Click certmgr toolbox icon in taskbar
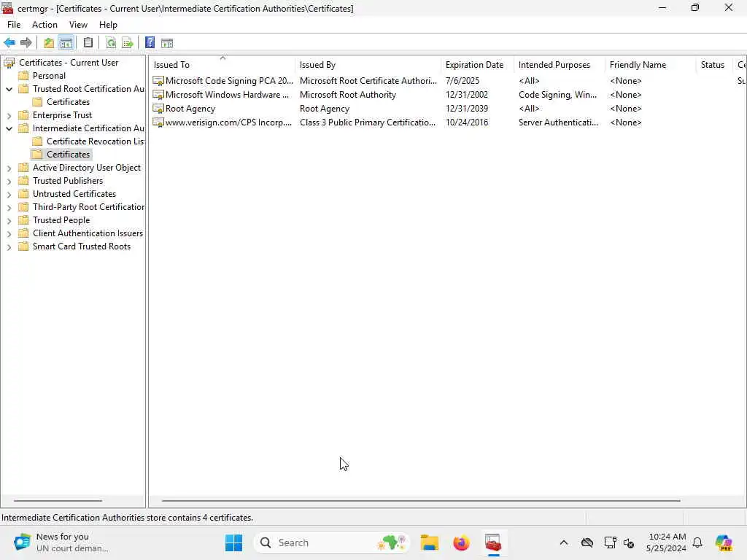This screenshot has height=560, width=747. tap(493, 542)
